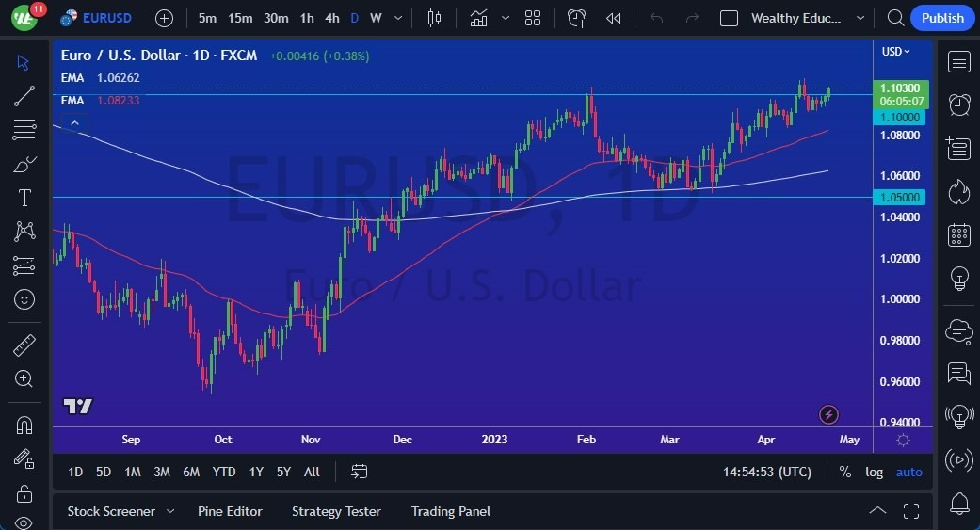Expand the timeframe interval dropdown
The width and height of the screenshot is (980, 530).
[398, 18]
